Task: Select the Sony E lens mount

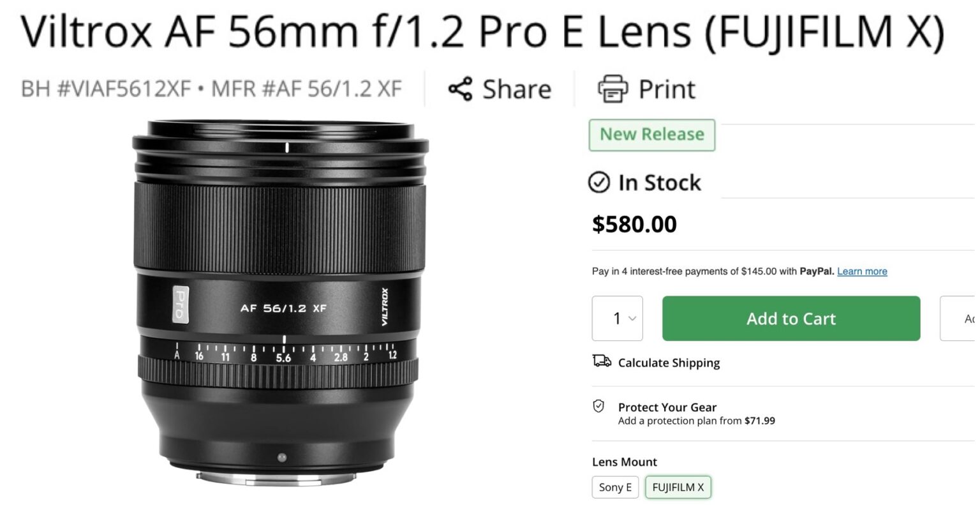Action: point(614,486)
